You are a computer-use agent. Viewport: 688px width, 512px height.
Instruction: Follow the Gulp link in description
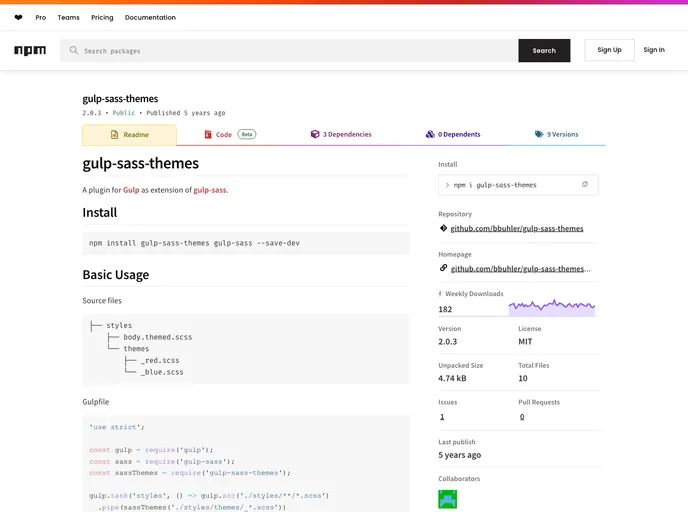tap(131, 190)
